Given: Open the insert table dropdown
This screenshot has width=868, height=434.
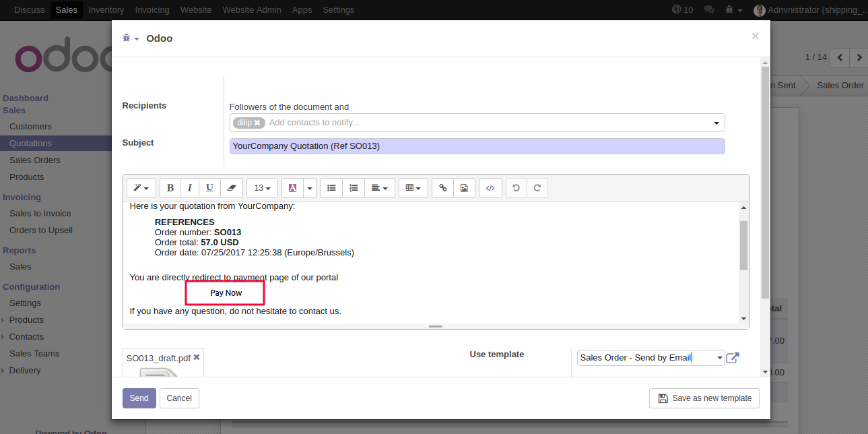Looking at the screenshot, I should 413,188.
